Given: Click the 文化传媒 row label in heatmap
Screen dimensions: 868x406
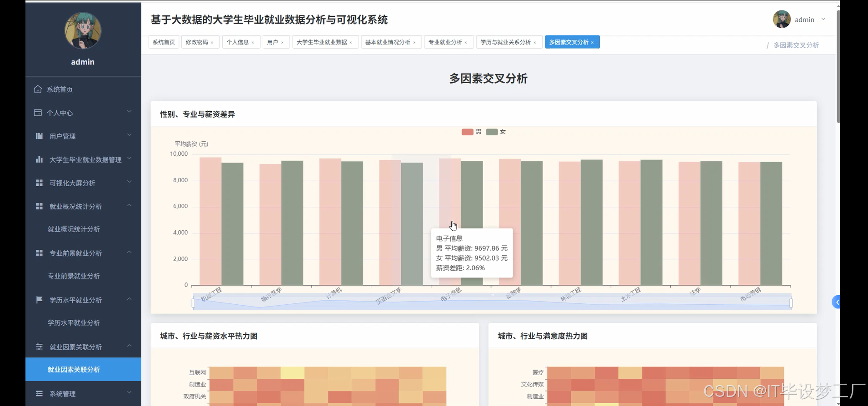Looking at the screenshot, I should tap(532, 384).
